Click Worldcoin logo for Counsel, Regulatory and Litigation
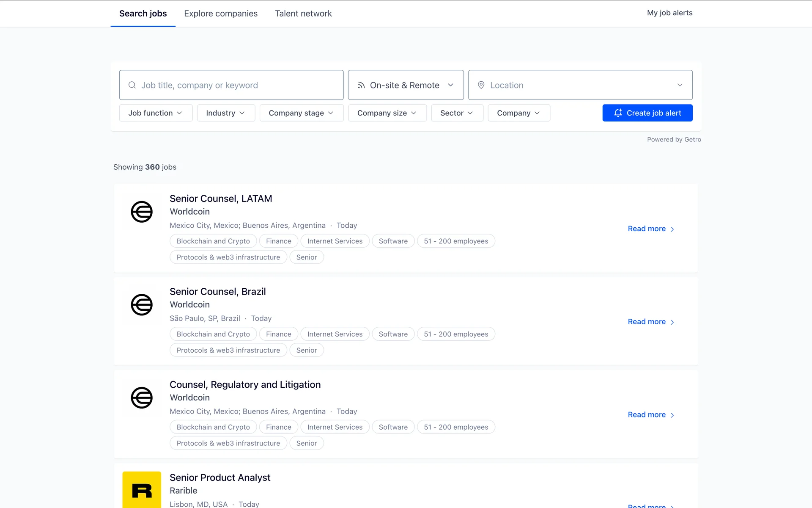The width and height of the screenshot is (812, 508). pyautogui.click(x=142, y=398)
